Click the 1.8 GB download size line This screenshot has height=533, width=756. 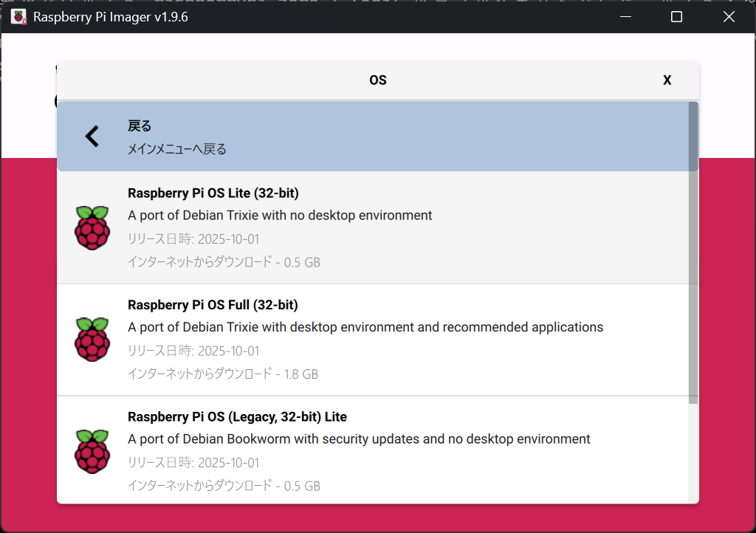click(223, 374)
